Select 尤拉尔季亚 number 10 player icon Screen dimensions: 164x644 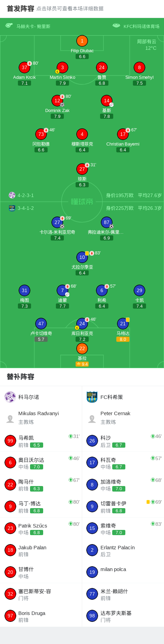click(82, 257)
